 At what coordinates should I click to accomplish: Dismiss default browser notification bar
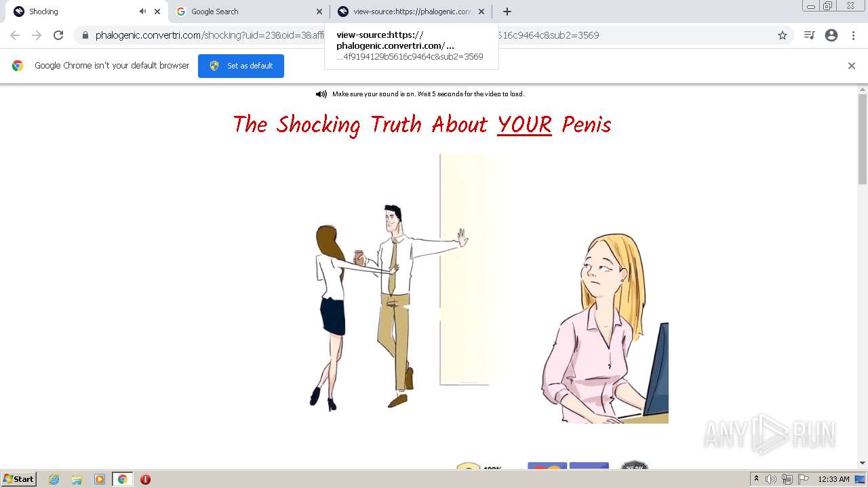pos(852,66)
